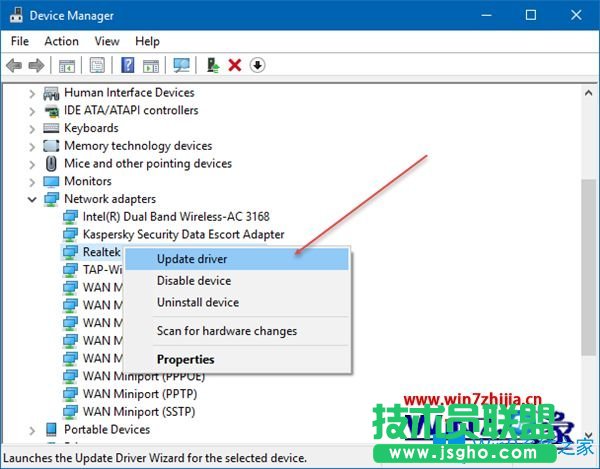Expand the Portable Devices node
600x469 pixels.
[x=32, y=430]
